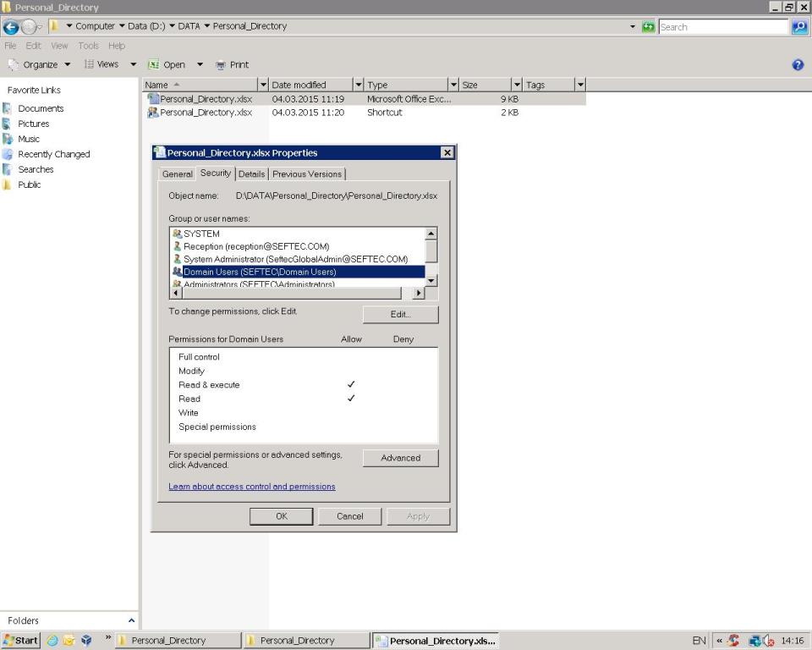Open the Name column filter dropdown
This screenshot has height=650, width=812.
pyautogui.click(x=263, y=85)
